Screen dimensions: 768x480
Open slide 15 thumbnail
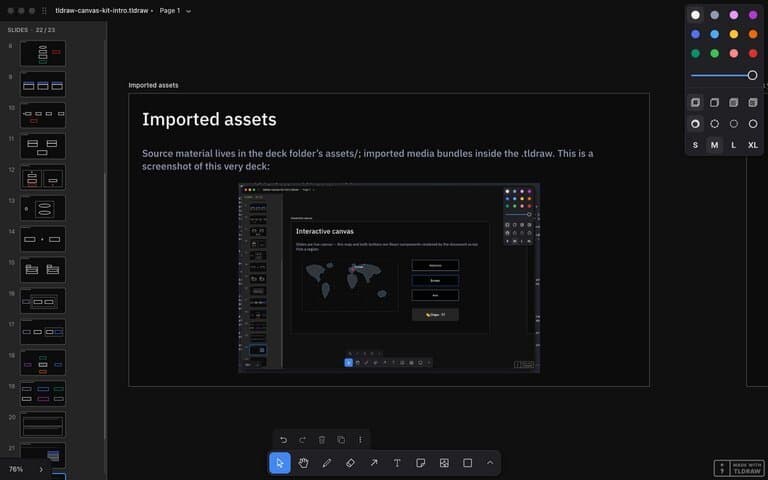click(x=43, y=270)
